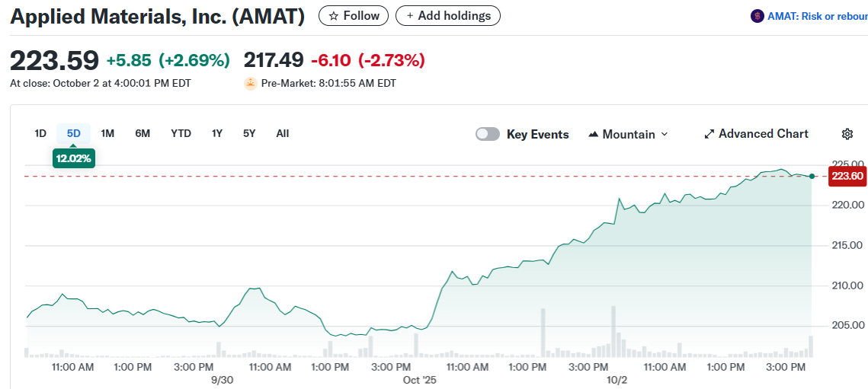Click the pre-market sun icon
868x389 pixels.
(x=250, y=84)
